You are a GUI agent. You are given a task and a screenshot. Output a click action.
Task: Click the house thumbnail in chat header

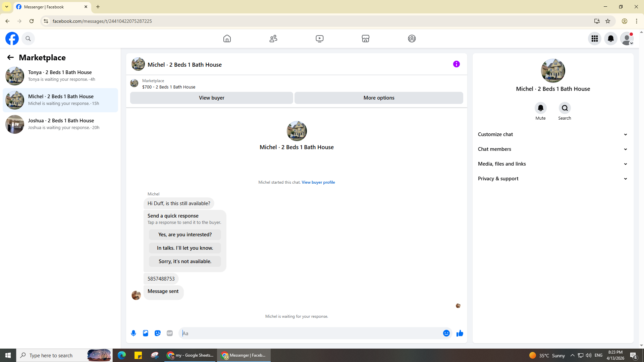(138, 64)
